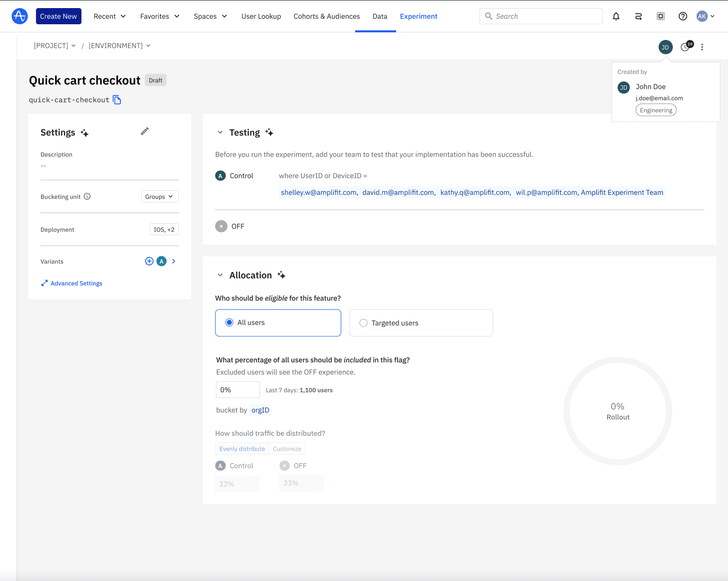Collapse the Testing section
728x581 pixels.
click(x=220, y=132)
